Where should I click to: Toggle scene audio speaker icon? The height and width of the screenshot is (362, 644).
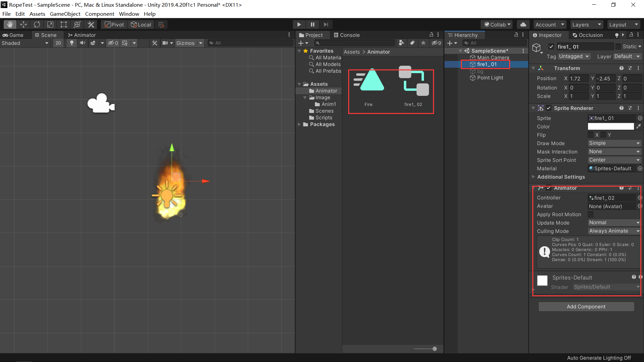tap(82, 43)
